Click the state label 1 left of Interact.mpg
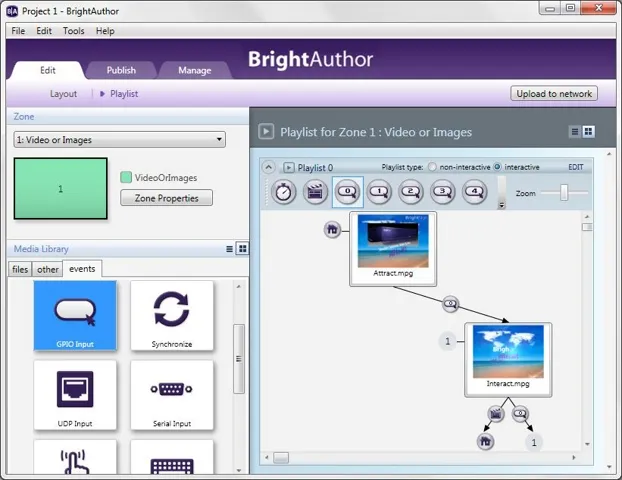Viewport: 622px width, 480px height. [x=447, y=341]
